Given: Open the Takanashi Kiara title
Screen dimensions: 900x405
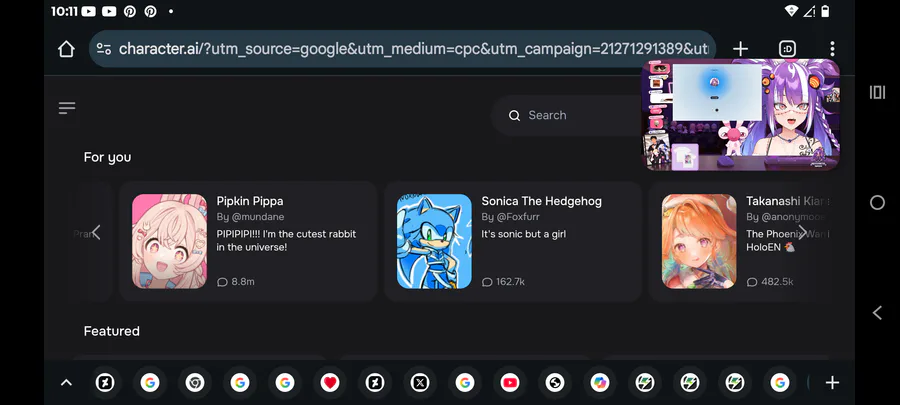Looking at the screenshot, I should pyautogui.click(x=788, y=201).
